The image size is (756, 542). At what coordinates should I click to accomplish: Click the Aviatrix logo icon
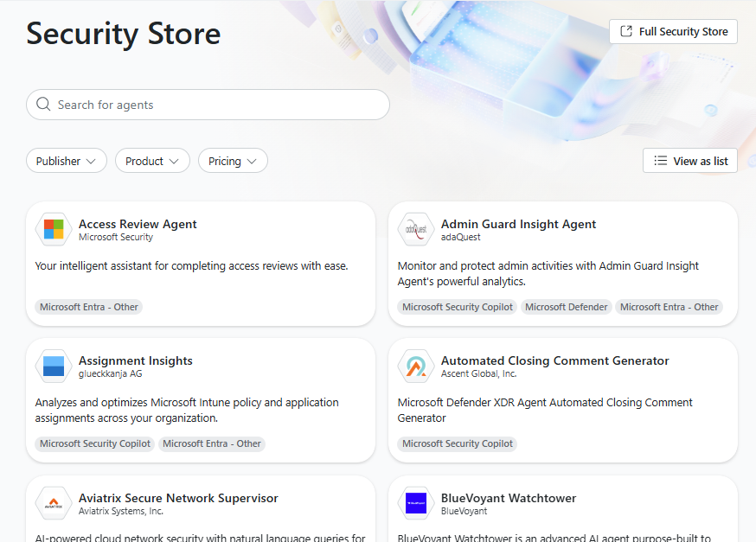click(53, 503)
